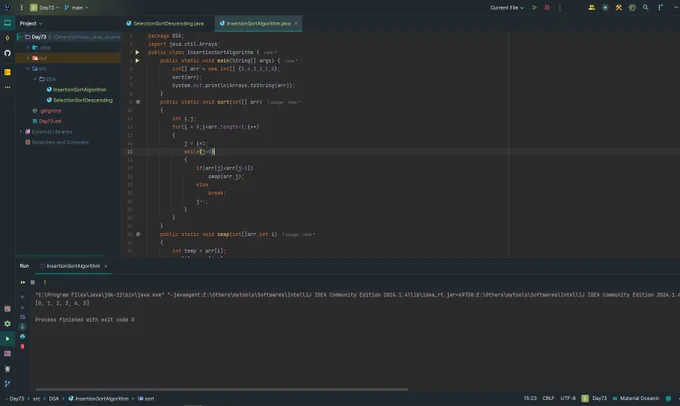
Task: Open the GitHub tool window icon
Action: pos(7,53)
